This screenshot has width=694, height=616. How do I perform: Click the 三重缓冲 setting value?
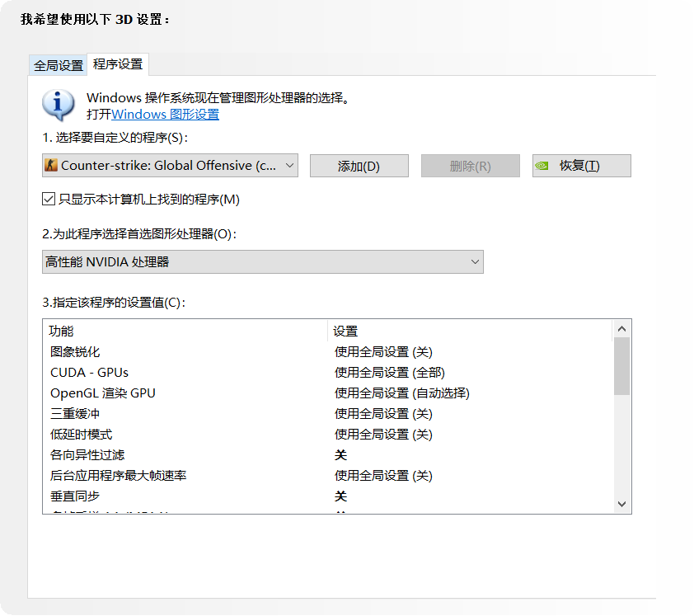[383, 414]
